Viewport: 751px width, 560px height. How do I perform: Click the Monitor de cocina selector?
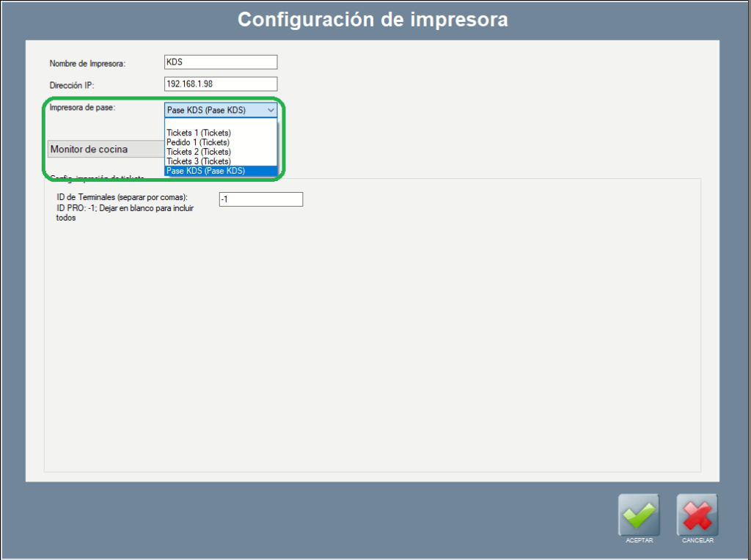point(106,149)
